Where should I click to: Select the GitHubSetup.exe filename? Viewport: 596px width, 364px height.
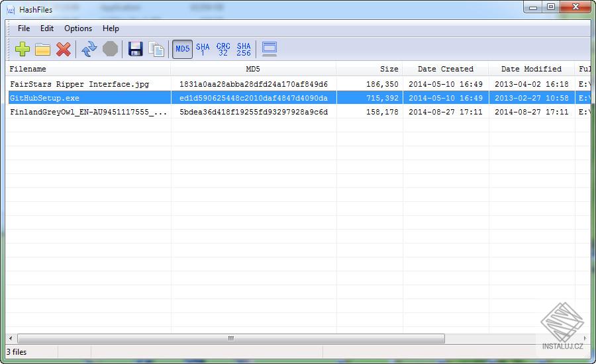tap(44, 98)
